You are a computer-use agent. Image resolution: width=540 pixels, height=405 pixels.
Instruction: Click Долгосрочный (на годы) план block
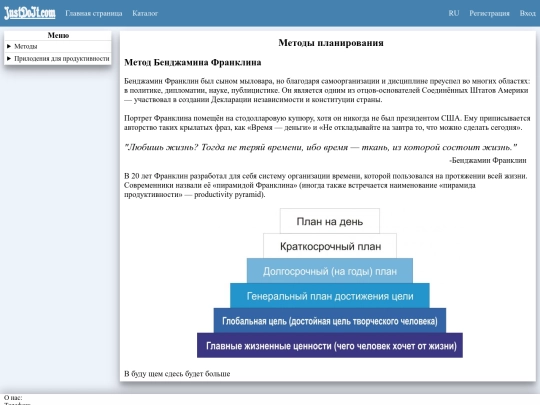[330, 271]
